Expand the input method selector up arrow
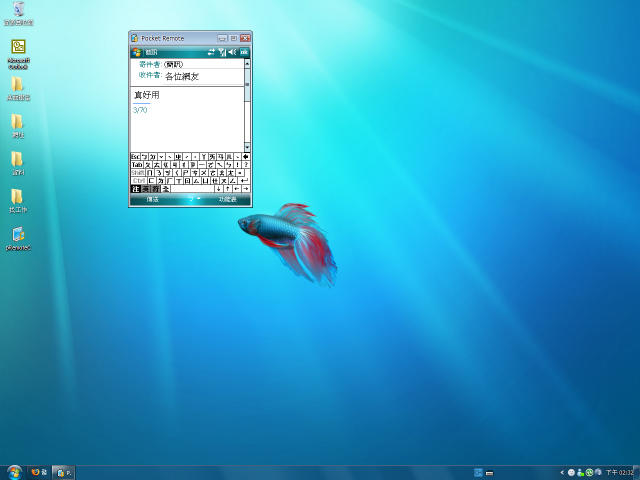This screenshot has height=480, width=640. tap(199, 198)
